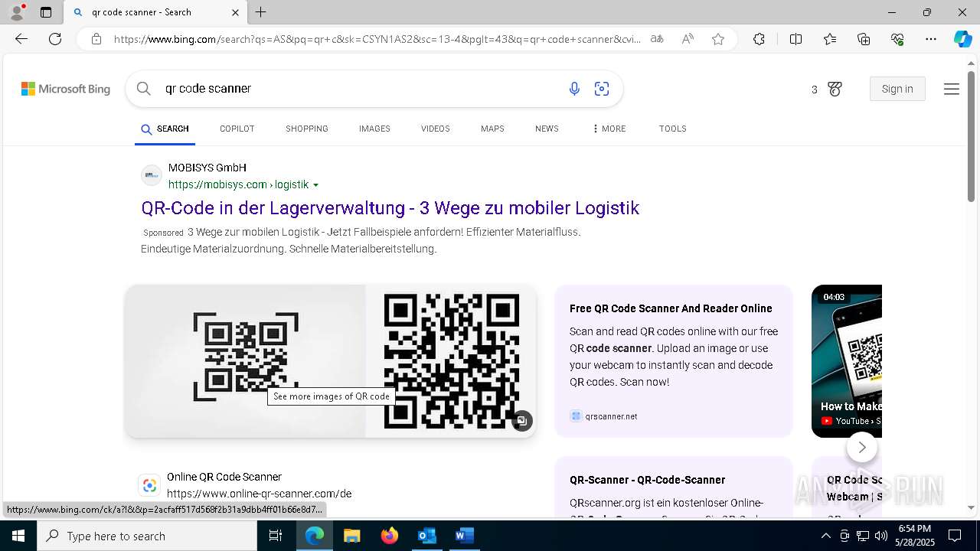This screenshot has height=551, width=980.
Task: Toggle split screen view
Action: coord(795,39)
